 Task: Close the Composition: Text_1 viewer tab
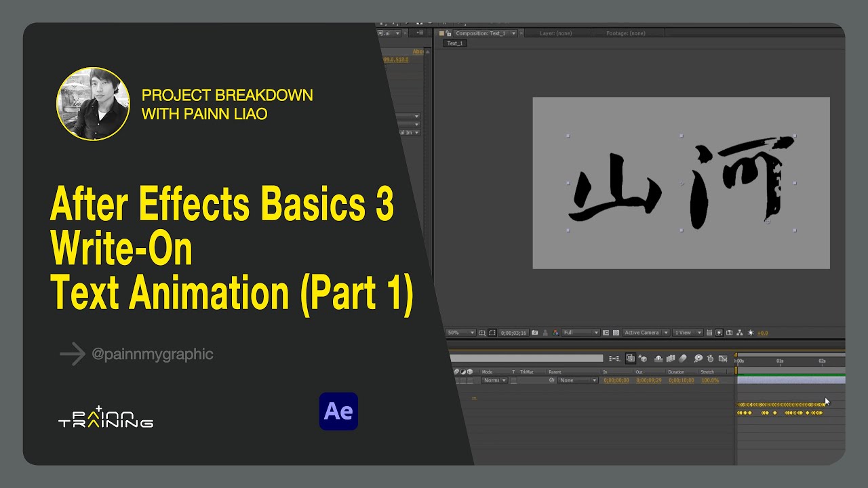(521, 33)
